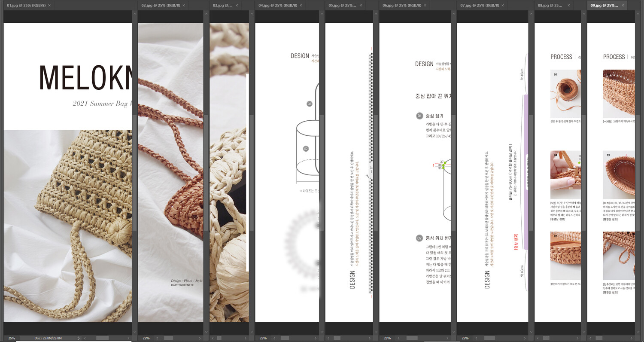The height and width of the screenshot is (342, 644).
Task: Close the 04.jpg document via its X
Action: coord(301,5)
